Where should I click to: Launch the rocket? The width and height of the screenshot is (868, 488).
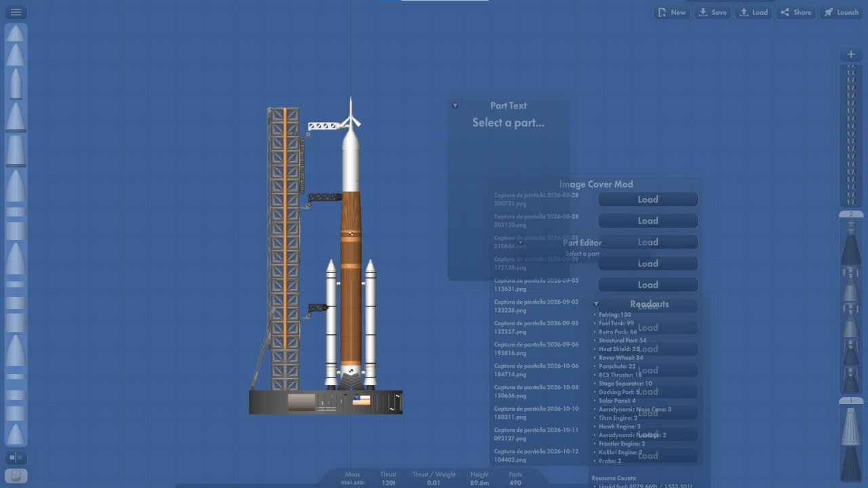pyautogui.click(x=840, y=12)
